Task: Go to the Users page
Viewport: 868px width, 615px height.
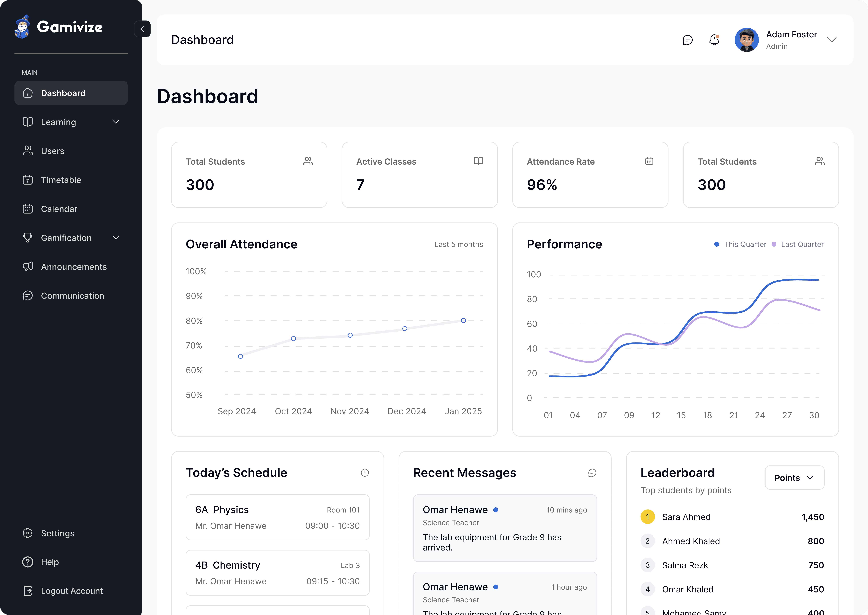Action: pos(71,151)
